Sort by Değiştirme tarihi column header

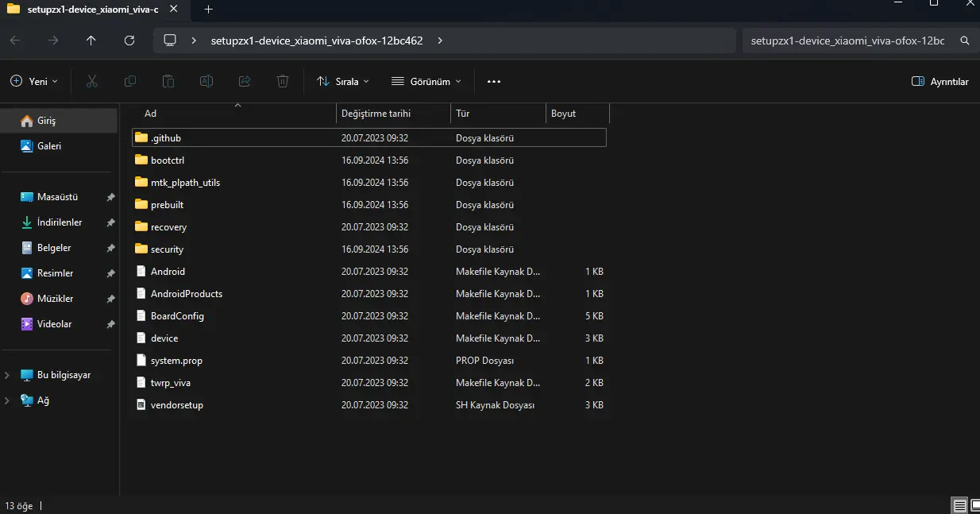393,114
